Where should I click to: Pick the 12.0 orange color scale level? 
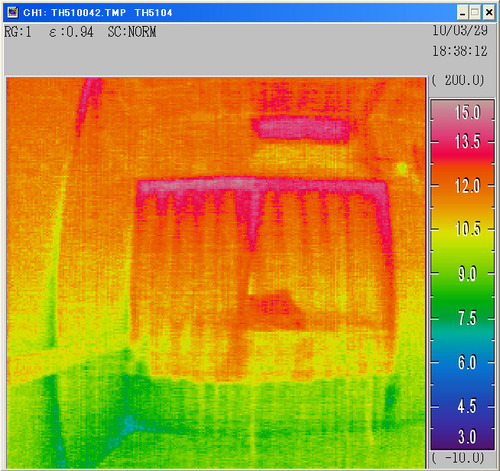point(468,186)
